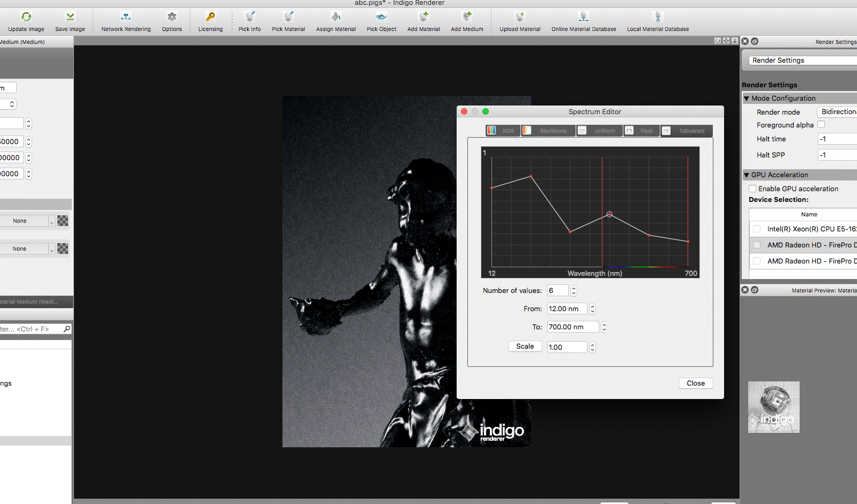Switch to the Peak spectrum tab
The height and width of the screenshot is (504, 857).
point(641,131)
